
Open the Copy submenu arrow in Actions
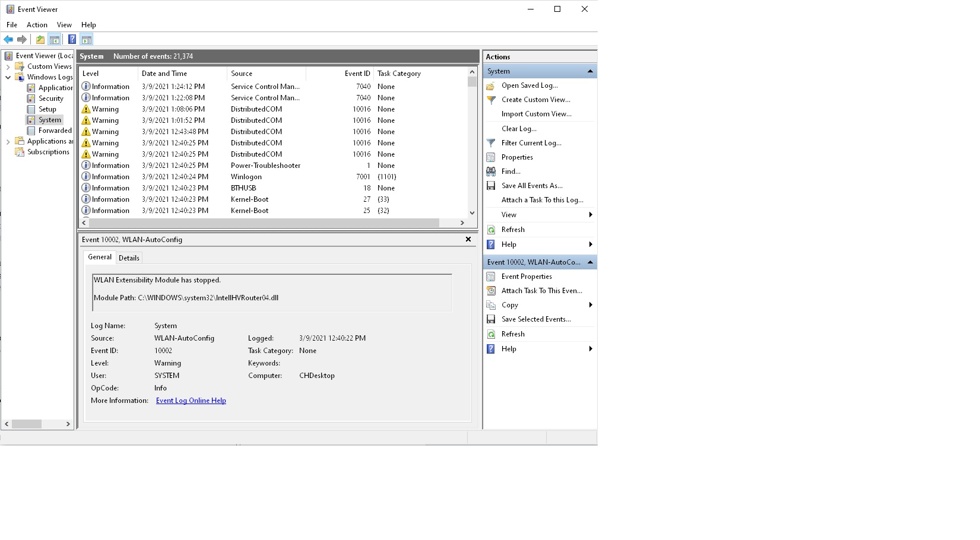click(591, 305)
